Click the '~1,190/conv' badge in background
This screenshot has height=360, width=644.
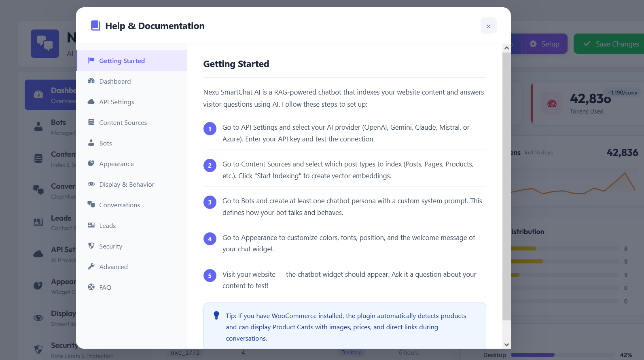click(x=622, y=93)
